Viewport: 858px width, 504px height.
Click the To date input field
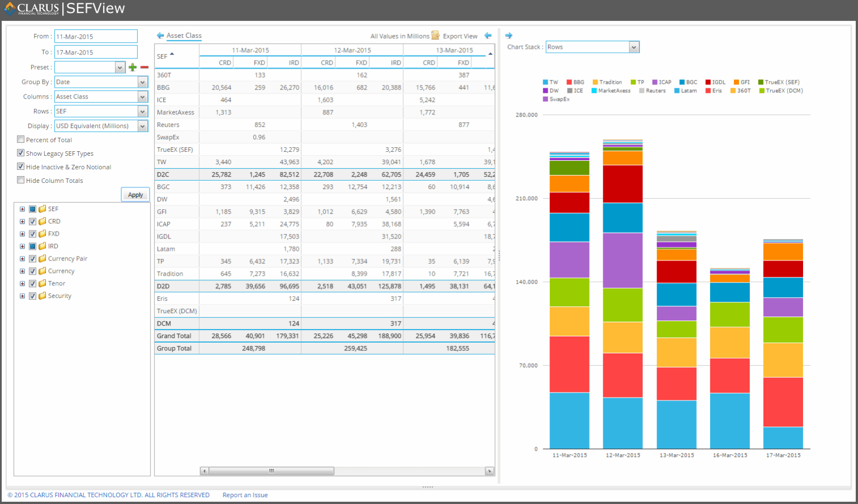[x=96, y=52]
